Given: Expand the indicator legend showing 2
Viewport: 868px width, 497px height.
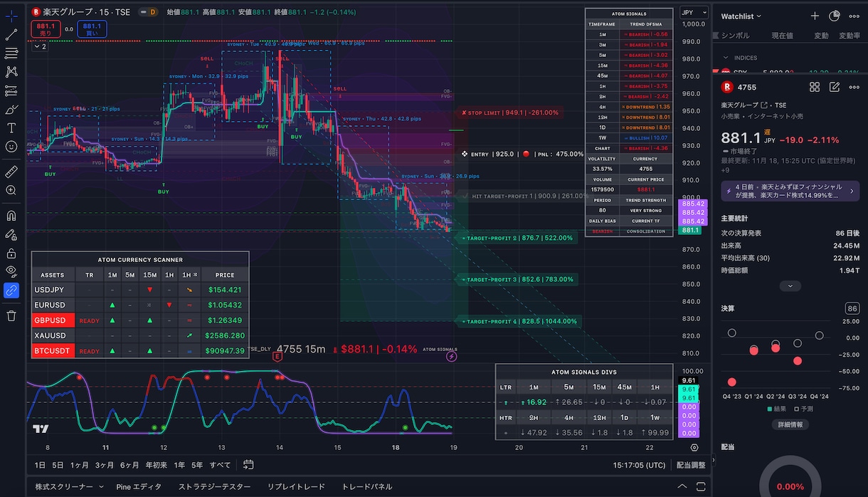Looking at the screenshot, I should click(x=38, y=46).
